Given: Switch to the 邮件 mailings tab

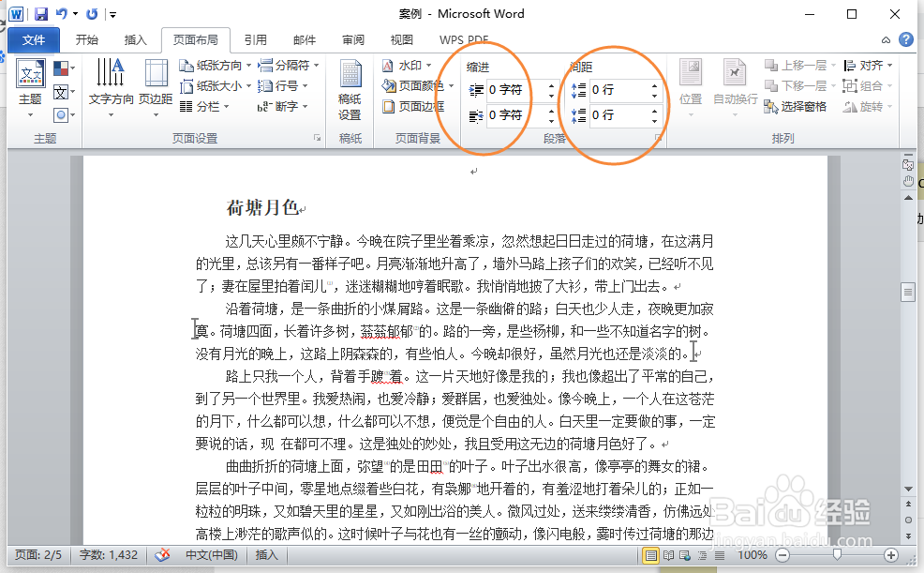Looking at the screenshot, I should [304, 40].
